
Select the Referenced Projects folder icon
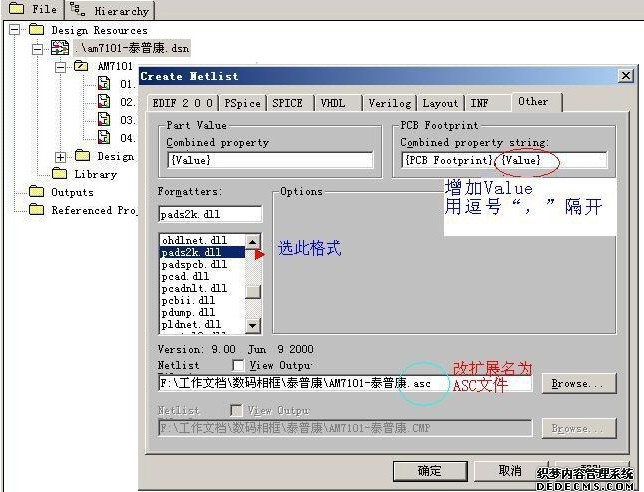37,209
